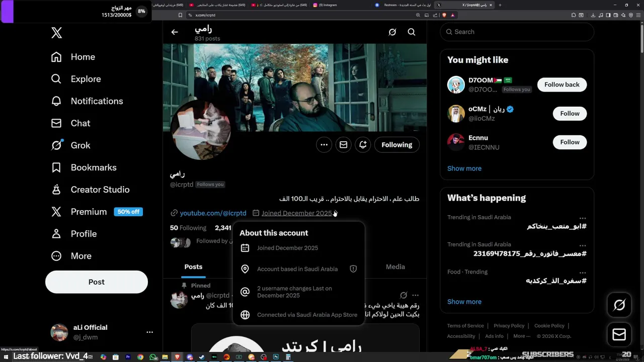Open Chat from the sidebar
Screen dimensions: 644x362
[x=70, y=123]
